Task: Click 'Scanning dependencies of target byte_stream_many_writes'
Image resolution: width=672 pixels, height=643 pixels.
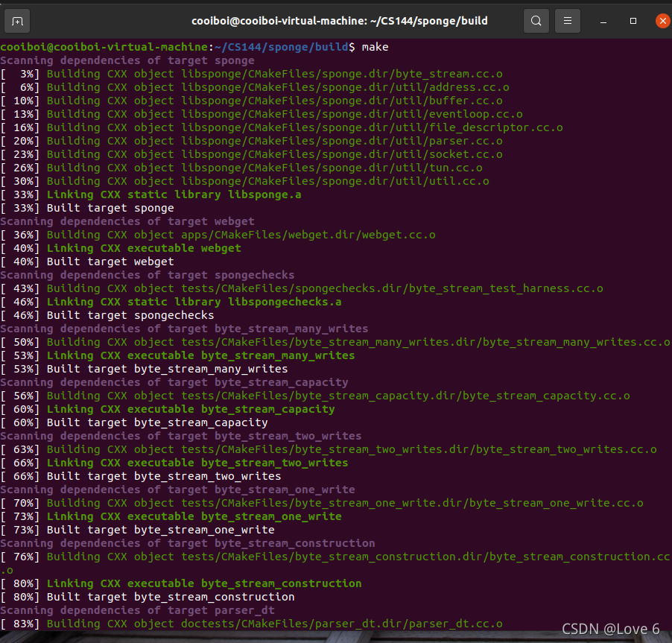Action: 184,329
